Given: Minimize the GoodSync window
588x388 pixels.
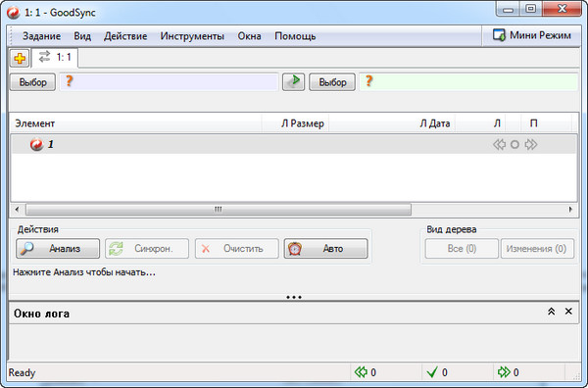Looking at the screenshot, I should click(x=508, y=10).
